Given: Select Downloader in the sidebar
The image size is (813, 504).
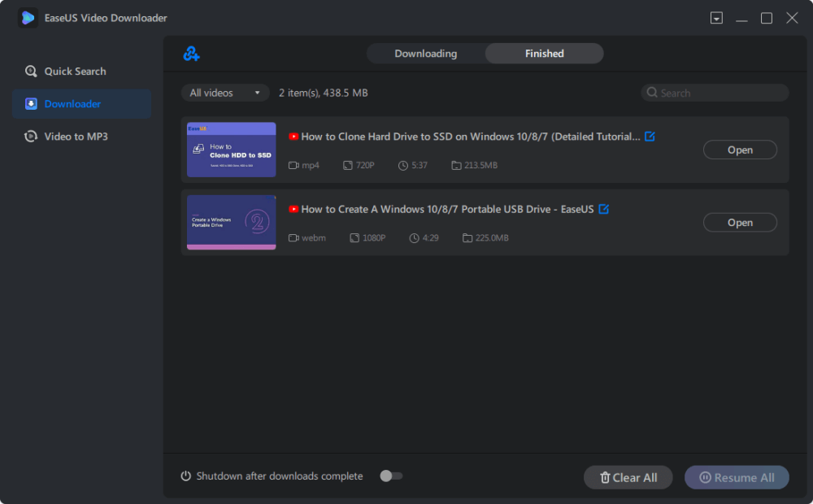Looking at the screenshot, I should click(72, 104).
